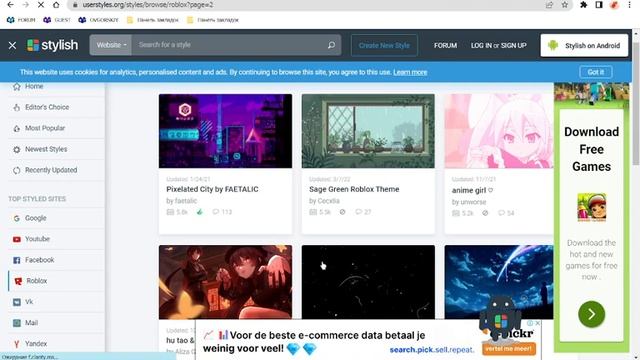Image resolution: width=640 pixels, height=360 pixels.
Task: Click the search magnifier icon
Action: 331,45
